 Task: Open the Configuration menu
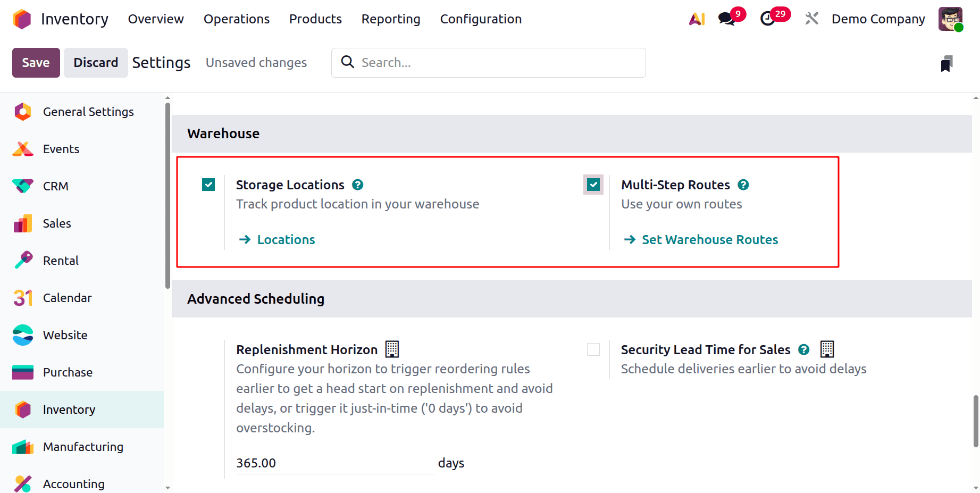coord(480,19)
